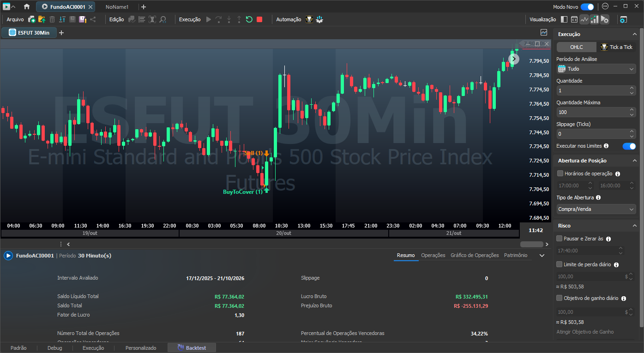Toggle the Modo Novo switch
Image resolution: width=644 pixels, height=353 pixels.
[x=587, y=7]
